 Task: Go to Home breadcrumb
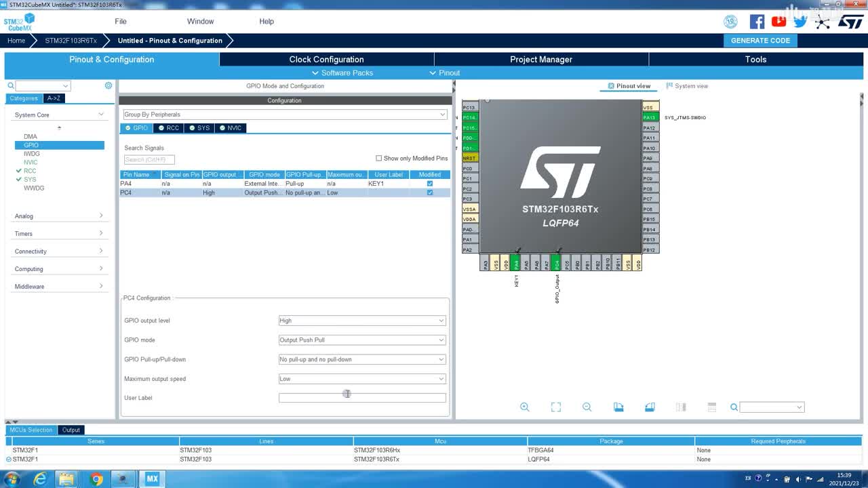point(16,41)
